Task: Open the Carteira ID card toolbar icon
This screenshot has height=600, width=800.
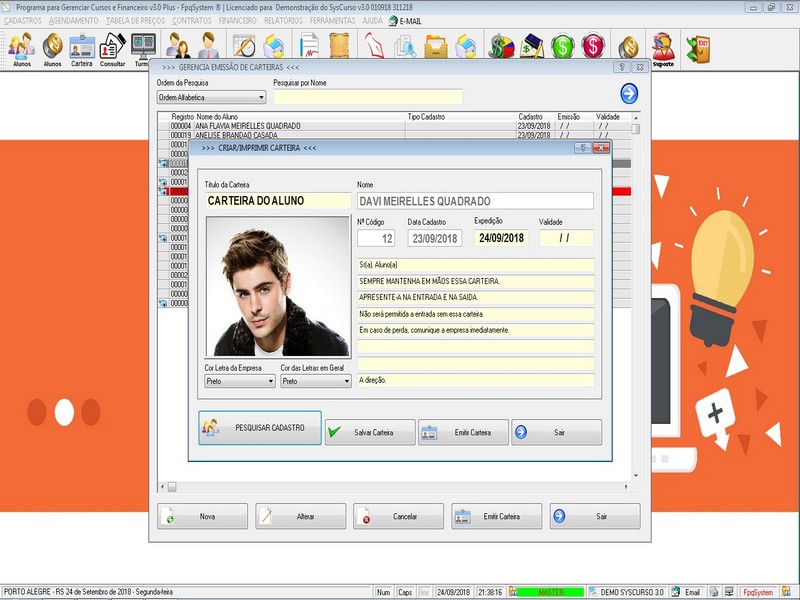Action: 82,49
